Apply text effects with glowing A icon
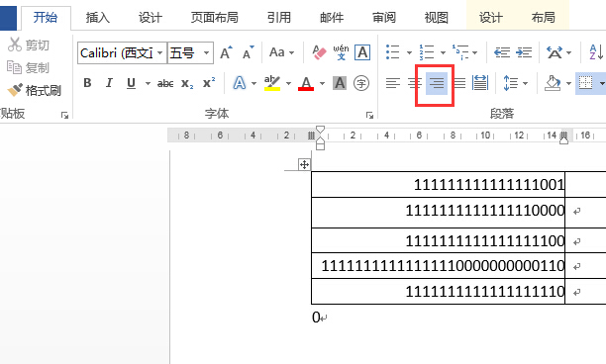606x364 pixels. 240,83
